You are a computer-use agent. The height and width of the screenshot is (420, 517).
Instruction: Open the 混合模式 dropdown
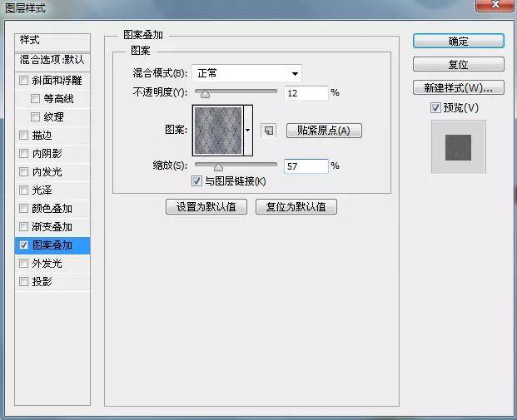click(x=246, y=73)
